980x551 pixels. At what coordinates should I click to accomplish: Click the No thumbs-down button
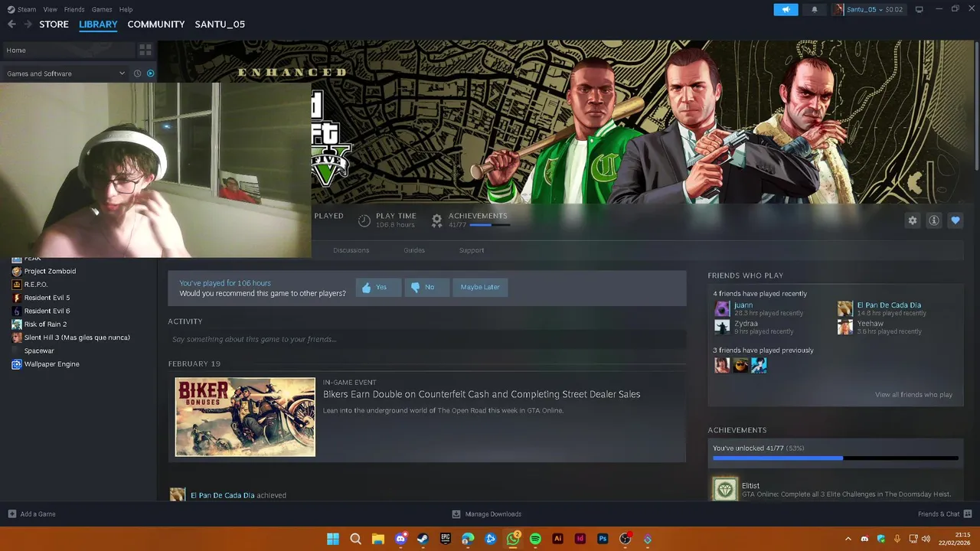coord(426,287)
